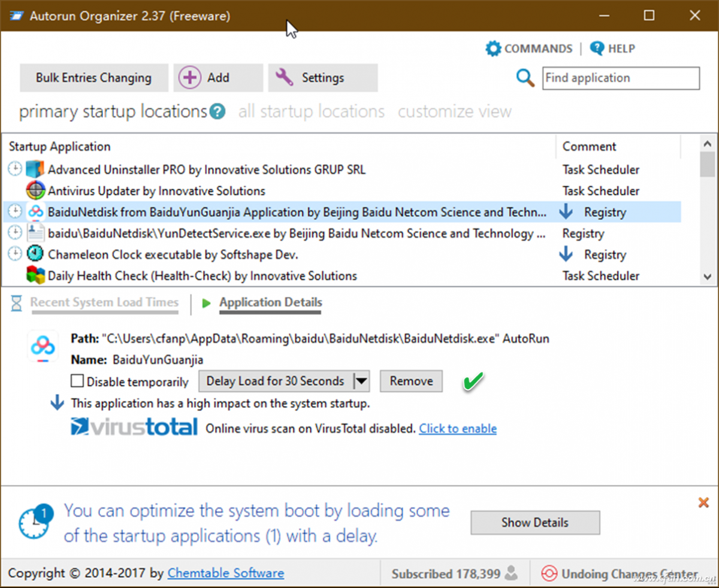Open the Settings button
Viewport: 719px width, 588px height.
[x=323, y=78]
